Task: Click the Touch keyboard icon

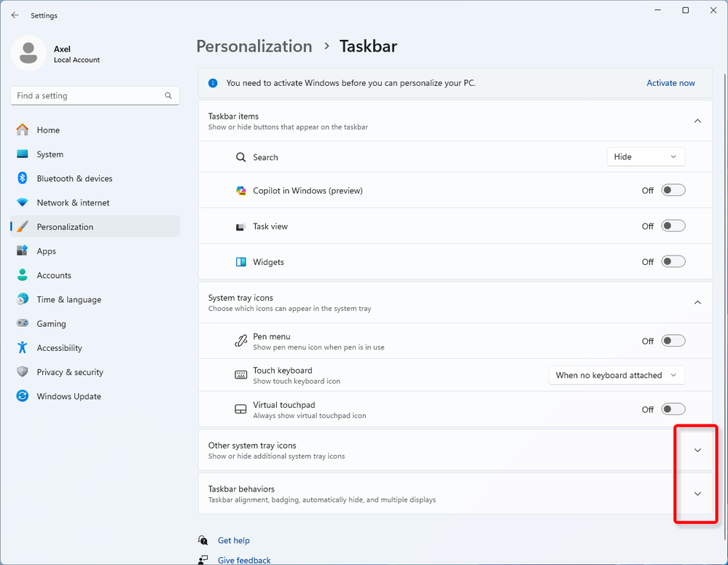Action: coord(240,375)
